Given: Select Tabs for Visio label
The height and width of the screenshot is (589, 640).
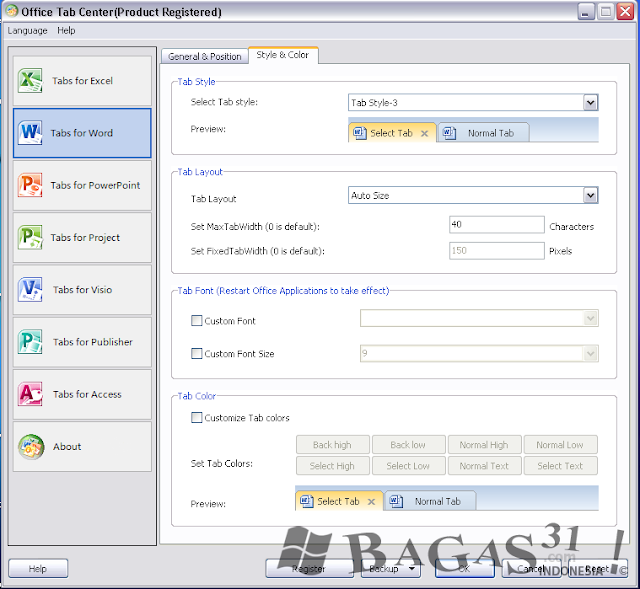Looking at the screenshot, I should 82,290.
